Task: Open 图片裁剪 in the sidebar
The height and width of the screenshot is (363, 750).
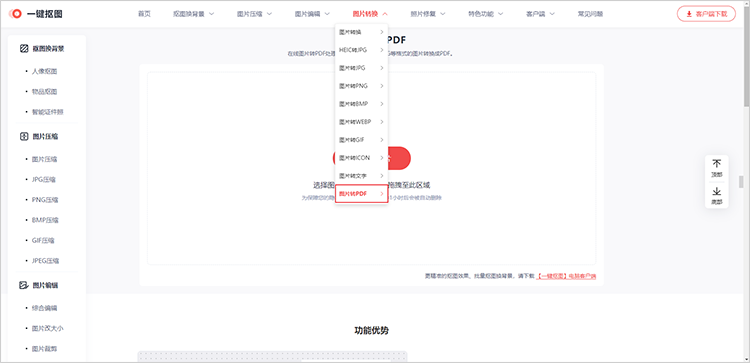Action: (x=44, y=349)
